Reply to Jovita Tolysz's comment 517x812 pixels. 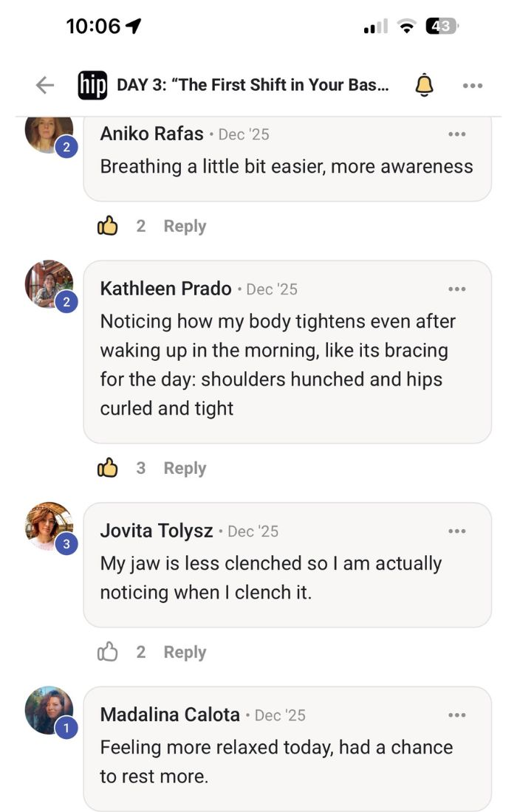[185, 652]
